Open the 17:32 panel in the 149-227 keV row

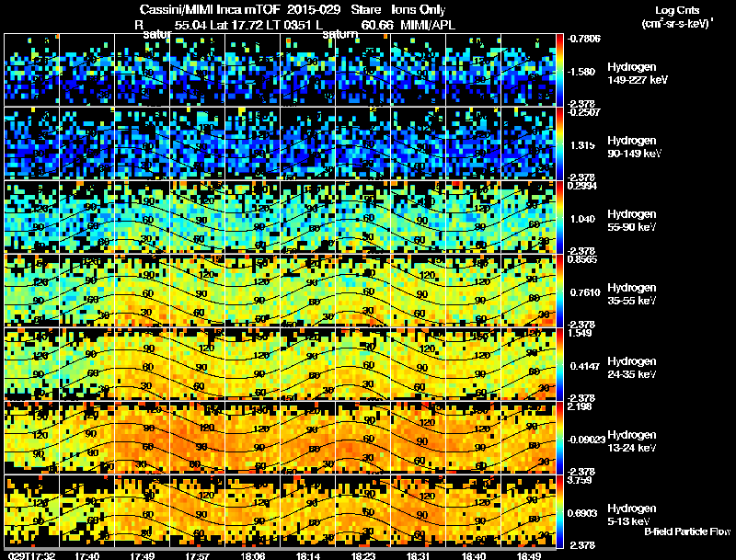click(32, 70)
